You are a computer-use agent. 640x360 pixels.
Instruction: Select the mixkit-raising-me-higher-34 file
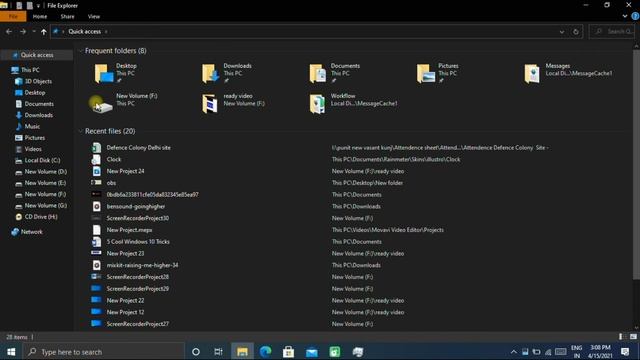tap(142, 265)
